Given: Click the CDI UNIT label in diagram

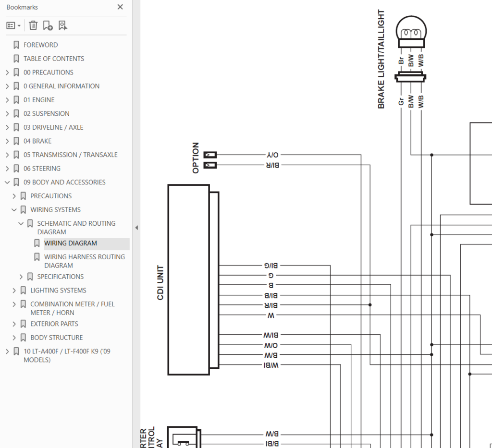Looking at the screenshot, I should pos(160,282).
